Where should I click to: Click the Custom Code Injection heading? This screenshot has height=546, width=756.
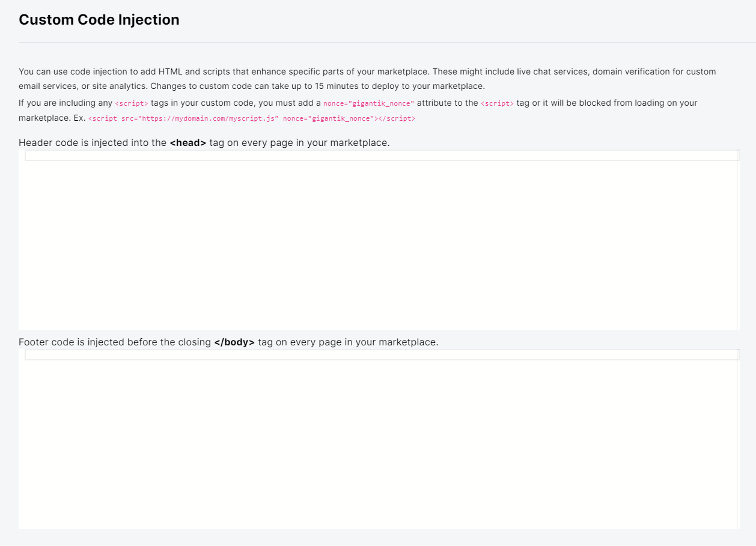point(99,20)
